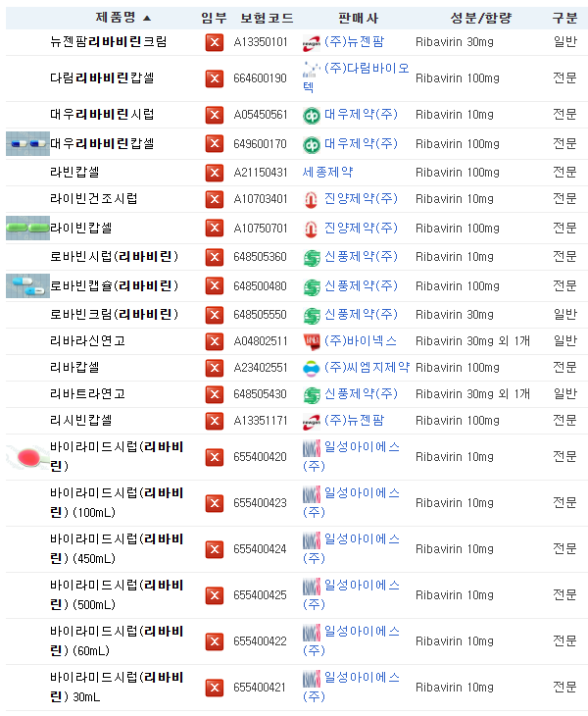Open (주)뉴젠팜 link in 리시빈캅셀 row

(355, 420)
